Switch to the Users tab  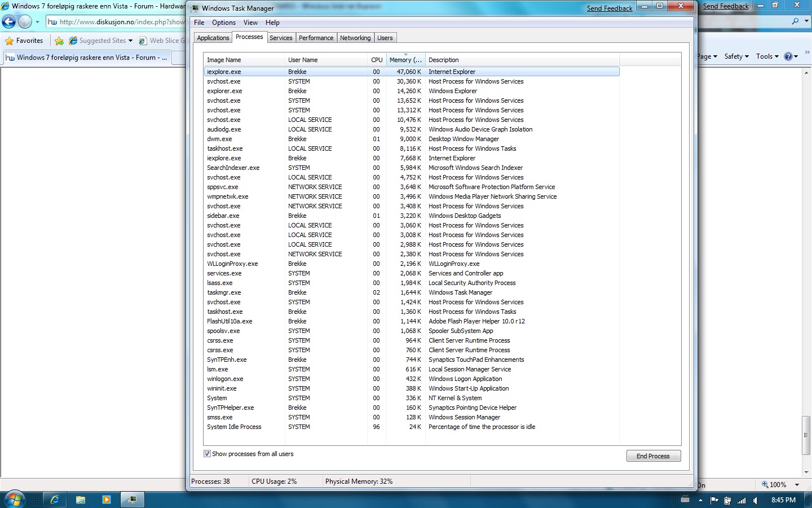(x=385, y=38)
